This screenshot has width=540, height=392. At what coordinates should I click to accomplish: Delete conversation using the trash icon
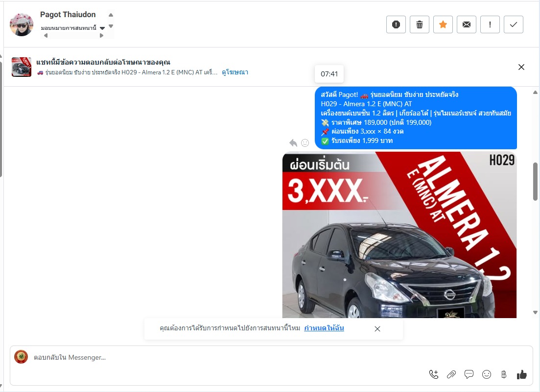coord(420,24)
